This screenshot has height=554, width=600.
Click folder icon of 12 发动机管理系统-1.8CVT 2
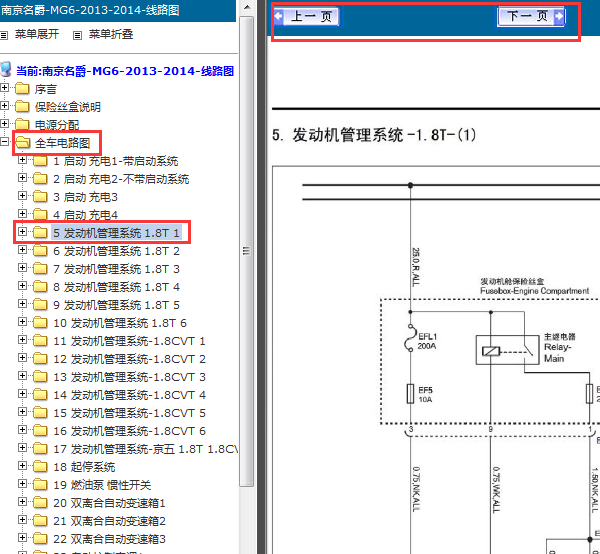pos(40,358)
